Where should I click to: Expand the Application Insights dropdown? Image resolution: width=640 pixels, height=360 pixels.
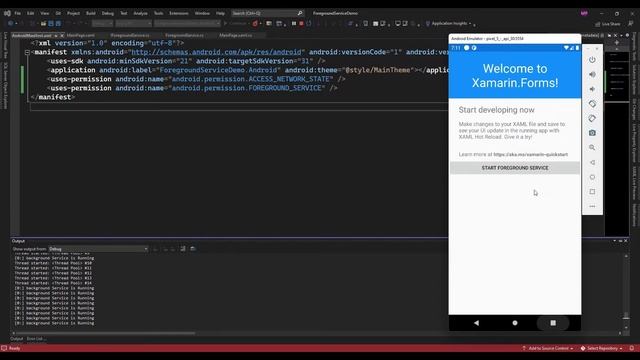point(470,24)
